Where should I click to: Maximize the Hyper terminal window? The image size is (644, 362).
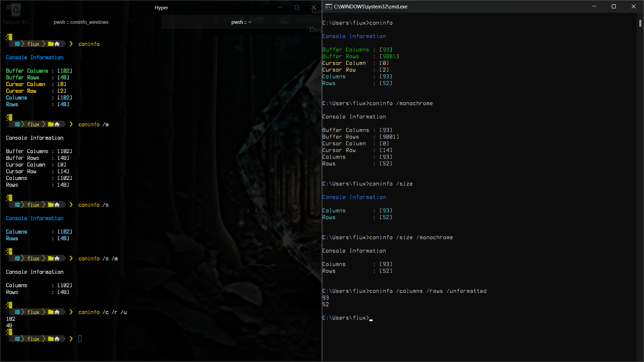coord(297,7)
